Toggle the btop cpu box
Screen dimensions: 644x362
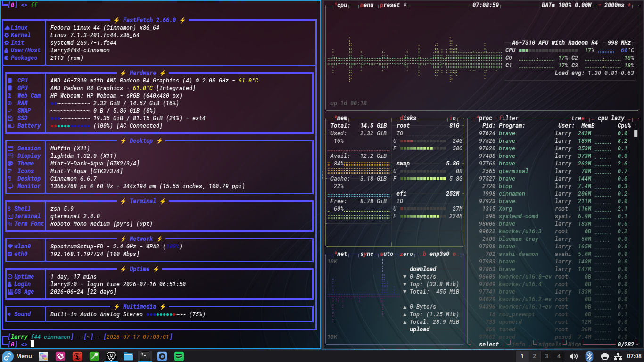(341, 5)
